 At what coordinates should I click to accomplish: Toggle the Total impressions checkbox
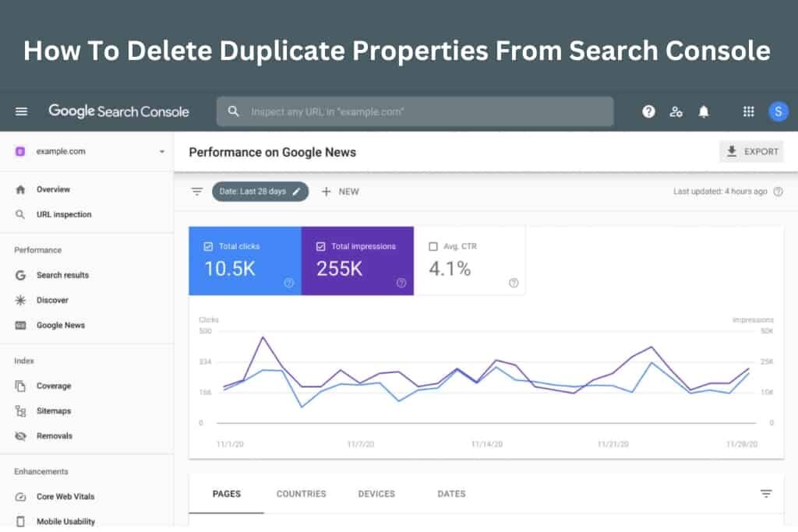(x=320, y=246)
